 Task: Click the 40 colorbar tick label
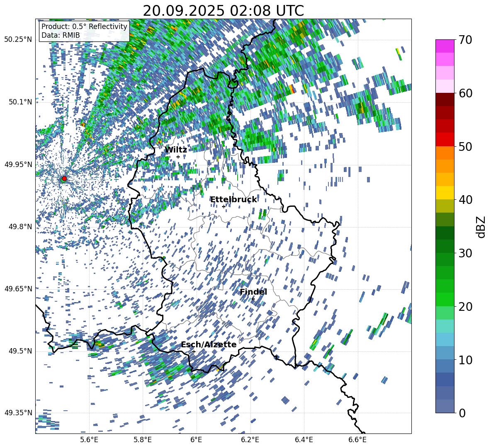[465, 200]
